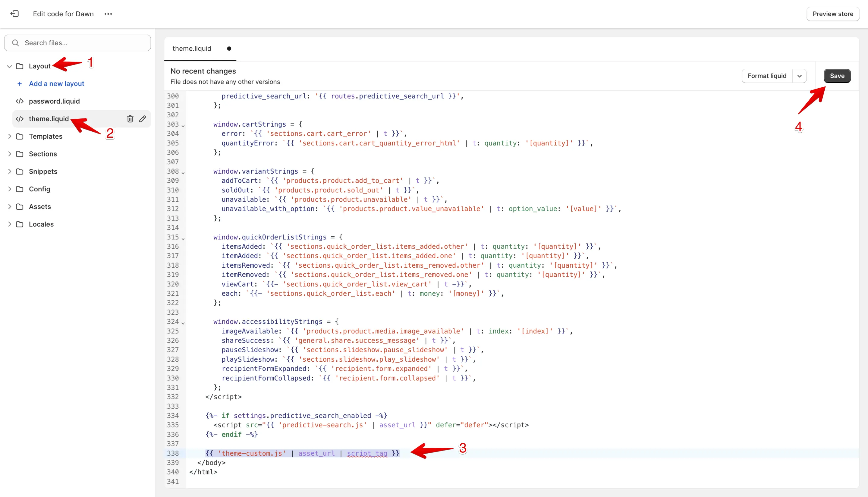
Task: Click the unsaved dot on theme.liquid tab
Action: coord(229,49)
